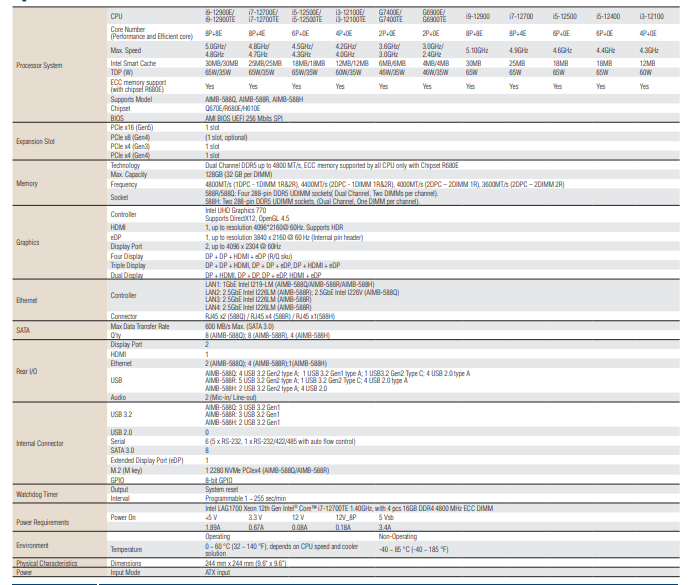Select the 'Q670E/R680E/H610E' chipset value
Image resolution: width=697 pixels, height=585 pixels.
pos(232,108)
